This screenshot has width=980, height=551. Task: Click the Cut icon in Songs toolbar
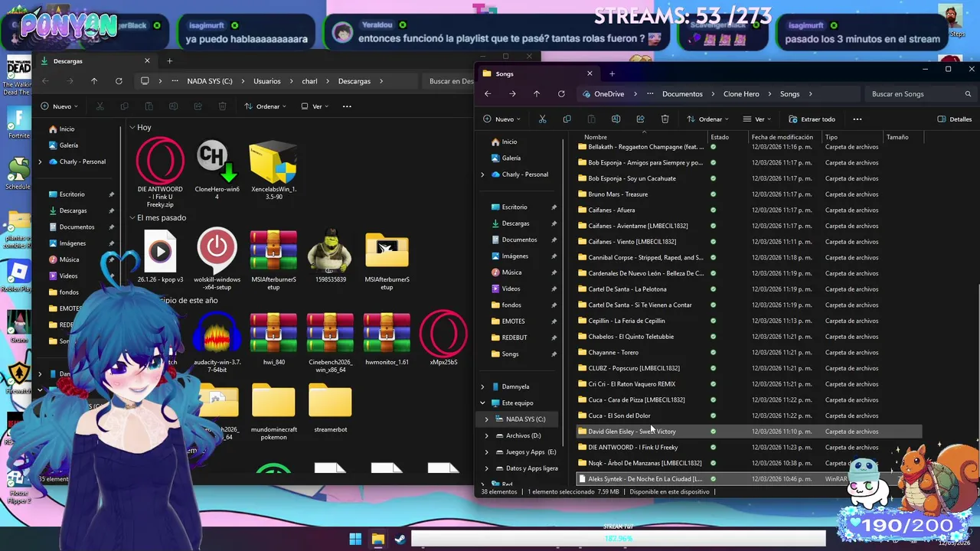coord(542,119)
